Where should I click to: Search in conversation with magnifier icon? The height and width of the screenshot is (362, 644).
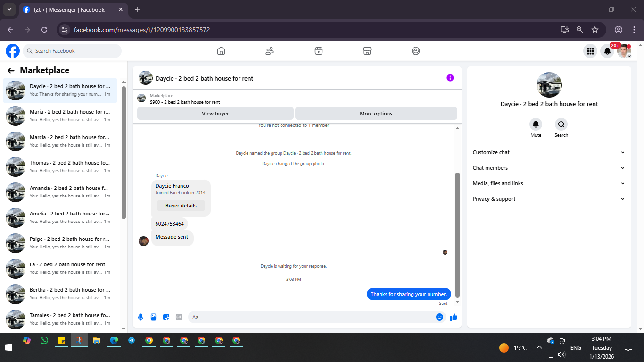click(561, 124)
